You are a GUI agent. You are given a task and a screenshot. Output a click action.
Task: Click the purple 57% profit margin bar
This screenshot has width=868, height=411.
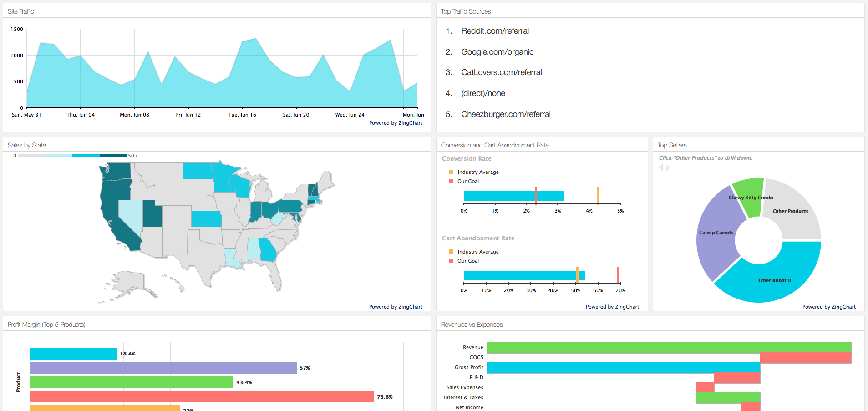(x=163, y=368)
